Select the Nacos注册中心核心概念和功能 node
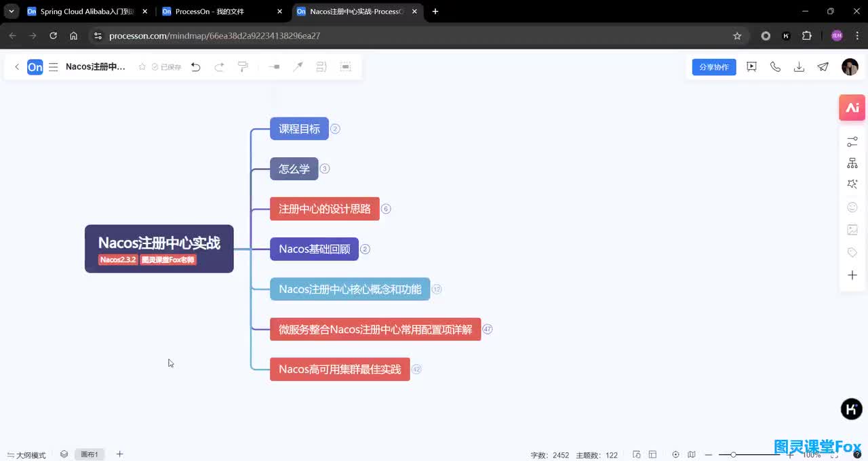 [350, 289]
